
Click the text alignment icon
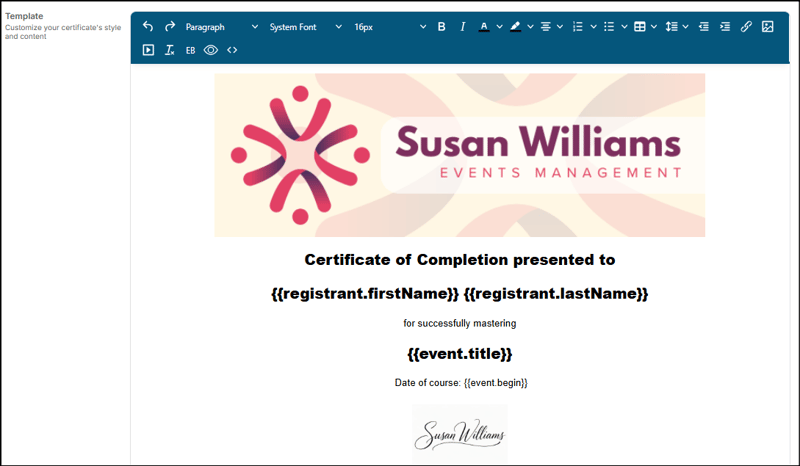tap(545, 27)
